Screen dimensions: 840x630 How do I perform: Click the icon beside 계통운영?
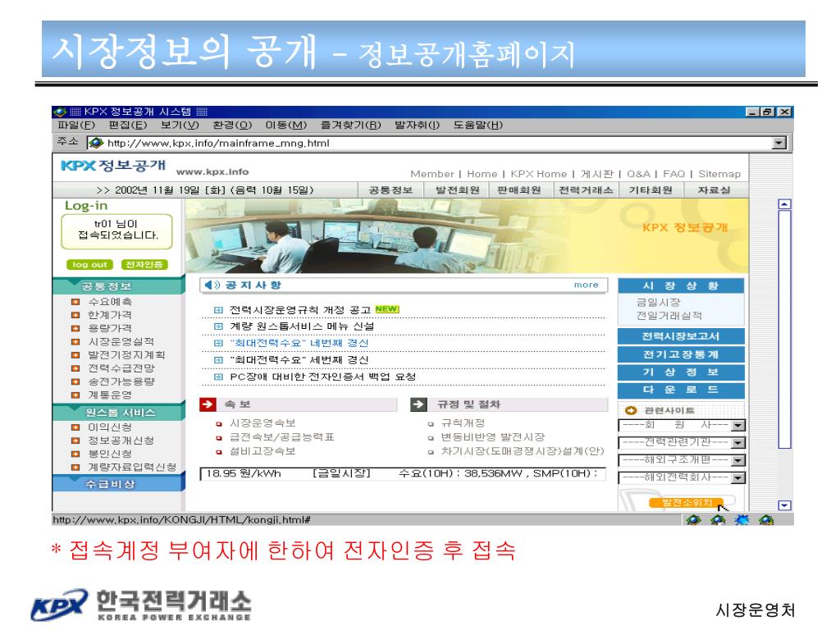tap(75, 395)
